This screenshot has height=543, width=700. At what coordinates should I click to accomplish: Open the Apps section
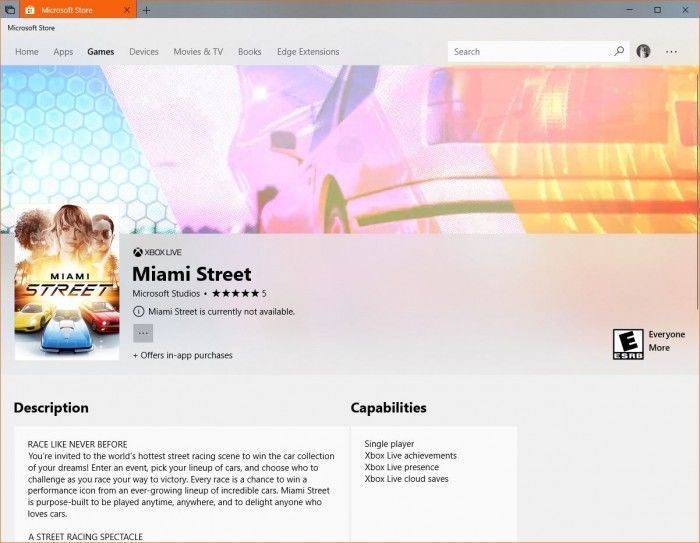(63, 52)
